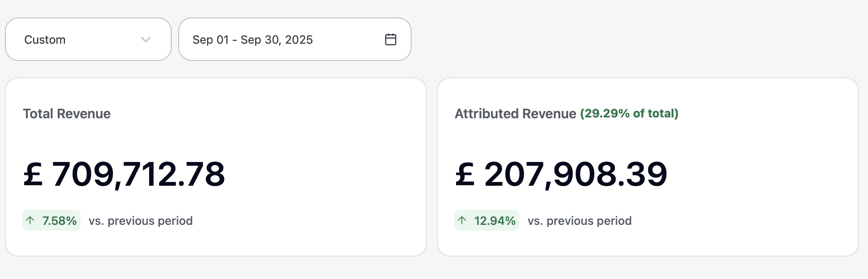This screenshot has width=868, height=279.
Task: Click the 207,908.39 revenue figure
Action: tap(576, 174)
